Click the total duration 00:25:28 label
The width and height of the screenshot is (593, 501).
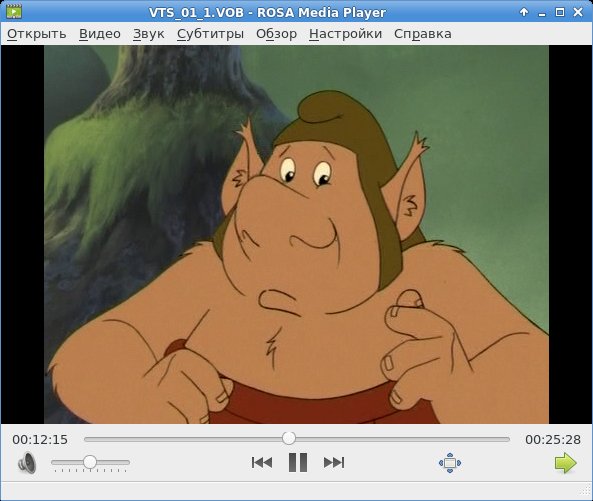pos(553,439)
